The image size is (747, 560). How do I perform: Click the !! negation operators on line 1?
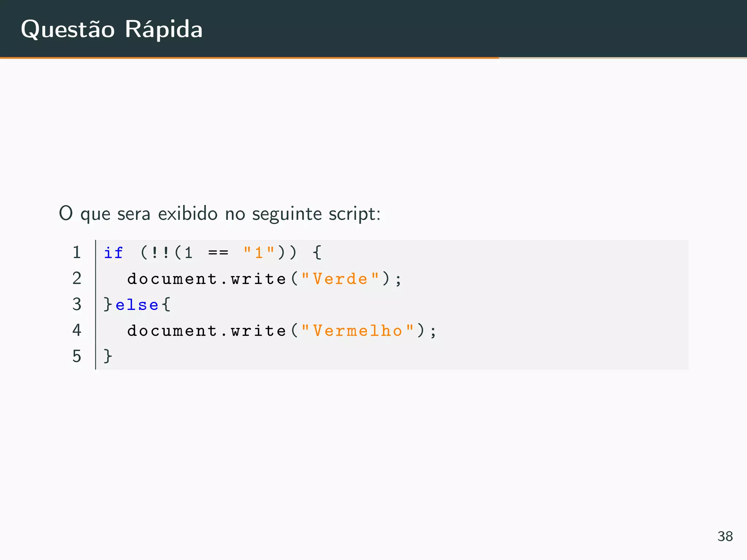(160, 252)
